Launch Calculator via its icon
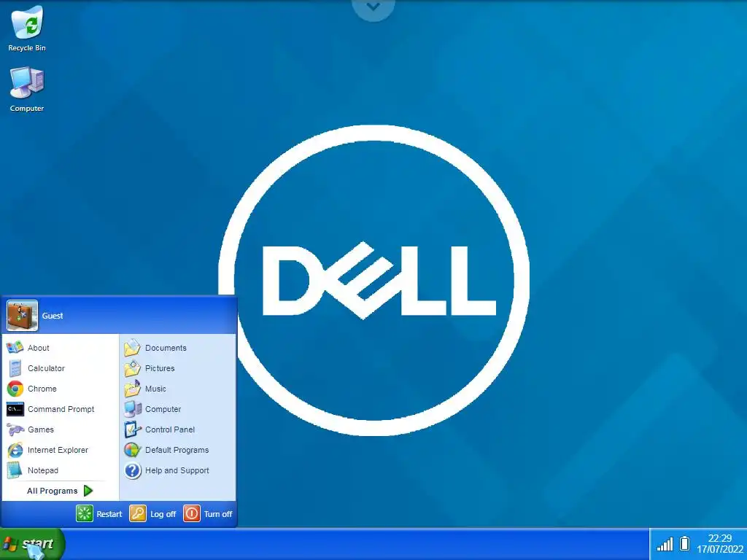 point(15,368)
